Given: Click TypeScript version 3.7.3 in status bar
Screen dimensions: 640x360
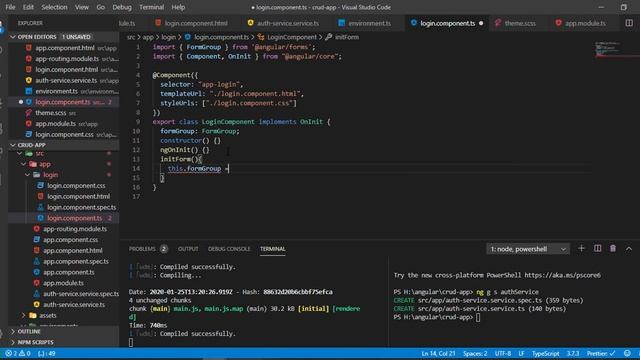Looking at the screenshot, I should click(573, 353).
